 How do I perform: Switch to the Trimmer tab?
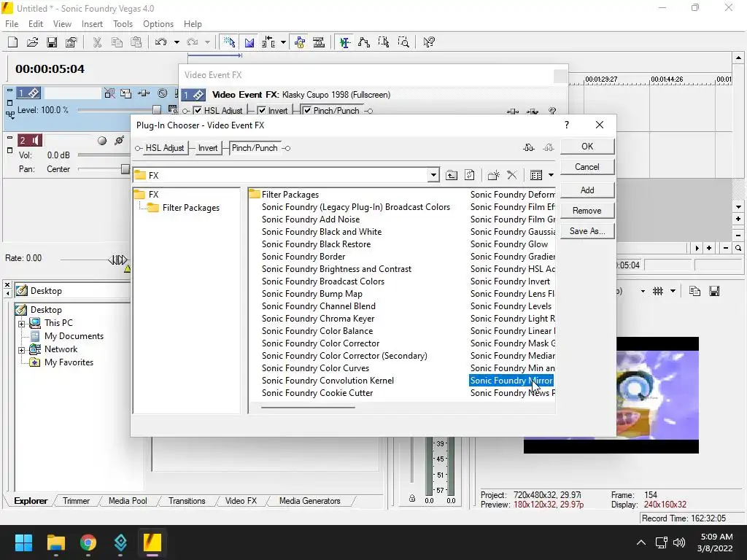pos(76,501)
